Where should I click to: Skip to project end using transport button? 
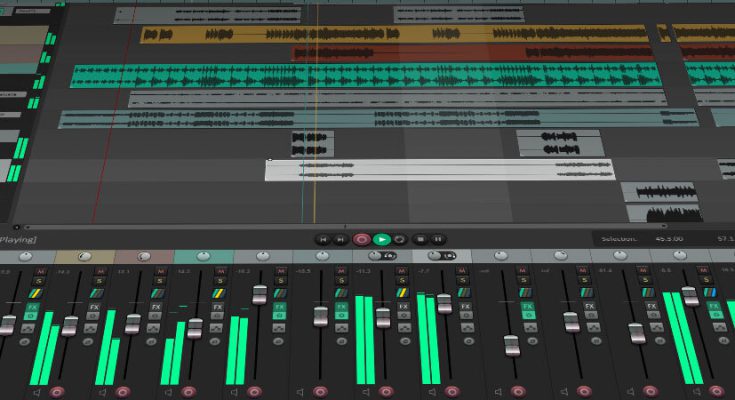point(342,239)
